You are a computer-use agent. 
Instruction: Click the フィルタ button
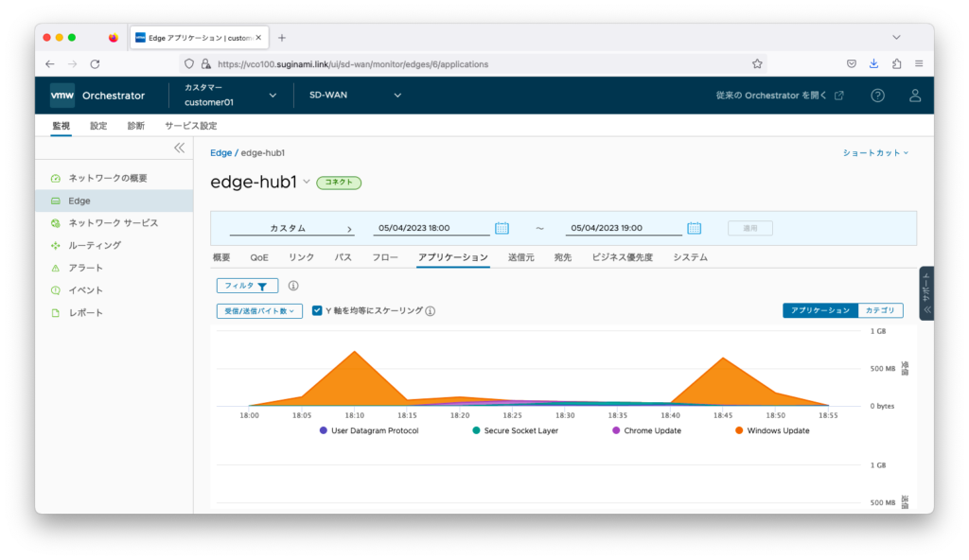tap(246, 286)
